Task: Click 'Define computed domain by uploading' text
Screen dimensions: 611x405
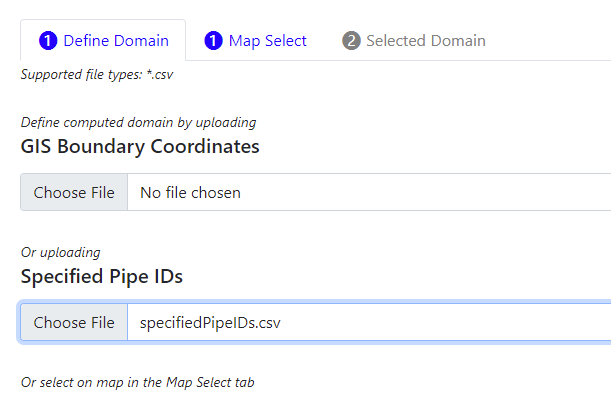Action: click(x=138, y=122)
